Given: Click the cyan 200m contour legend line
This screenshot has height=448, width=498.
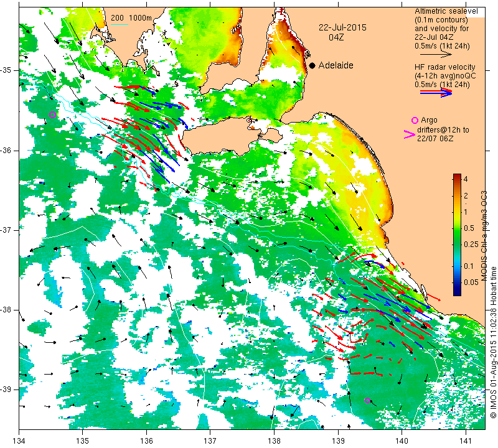Looking at the screenshot, I should coord(119,24).
